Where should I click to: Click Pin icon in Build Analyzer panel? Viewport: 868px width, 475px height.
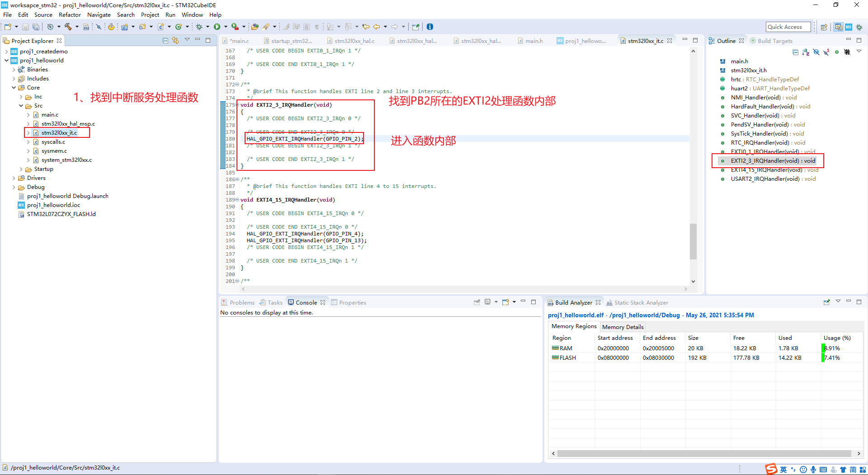(826, 302)
